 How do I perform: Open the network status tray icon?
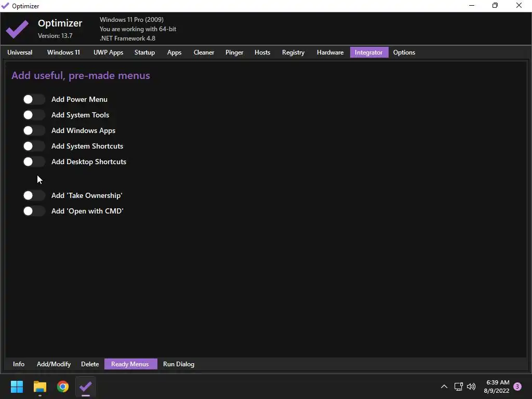pyautogui.click(x=458, y=387)
